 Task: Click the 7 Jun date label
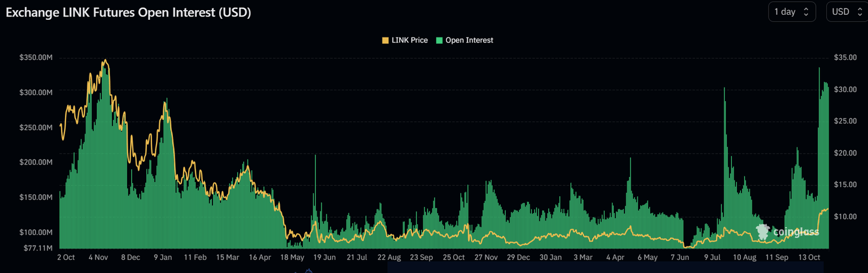point(680,257)
